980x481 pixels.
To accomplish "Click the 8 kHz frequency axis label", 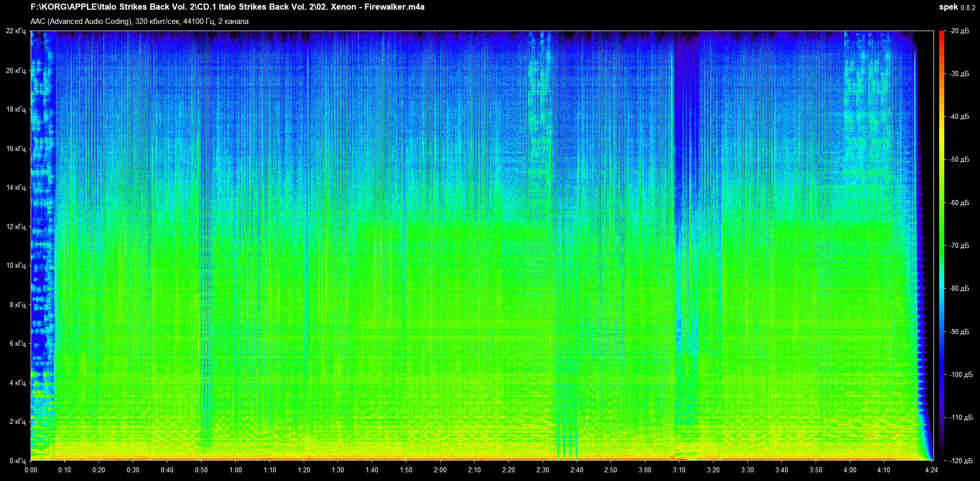I will coord(18,305).
